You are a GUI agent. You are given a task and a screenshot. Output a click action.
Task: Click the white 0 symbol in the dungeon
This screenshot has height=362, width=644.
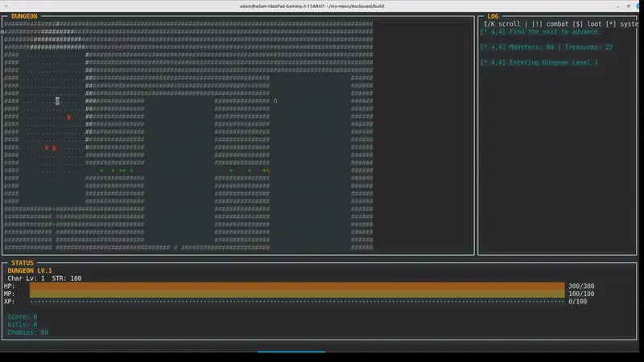pyautogui.click(x=275, y=101)
